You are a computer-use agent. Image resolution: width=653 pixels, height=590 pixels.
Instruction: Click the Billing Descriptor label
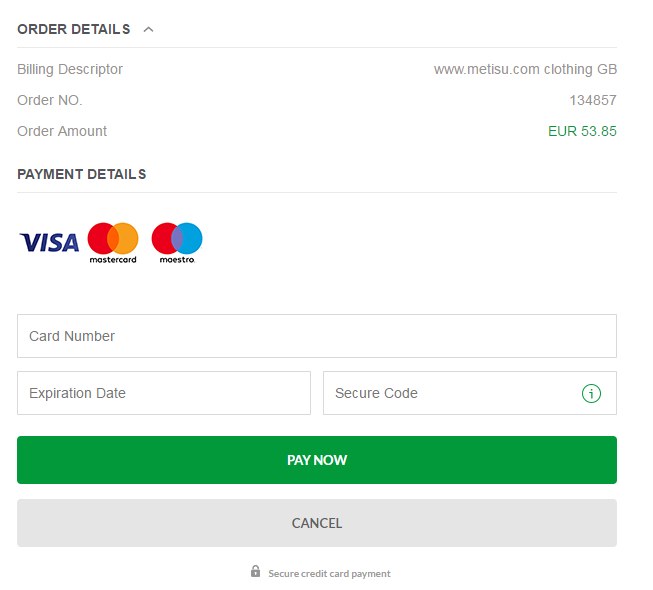tap(70, 69)
